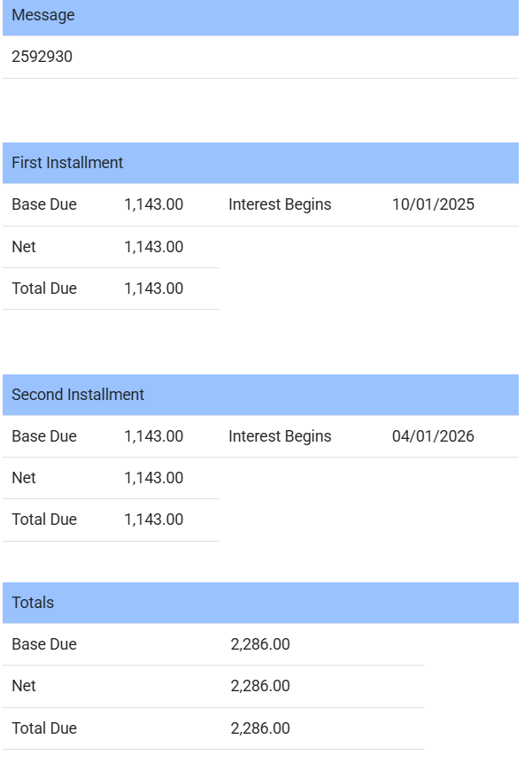Image resolution: width=532 pixels, height=770 pixels.
Task: Click the Second Installment Net amount
Action: (x=153, y=478)
